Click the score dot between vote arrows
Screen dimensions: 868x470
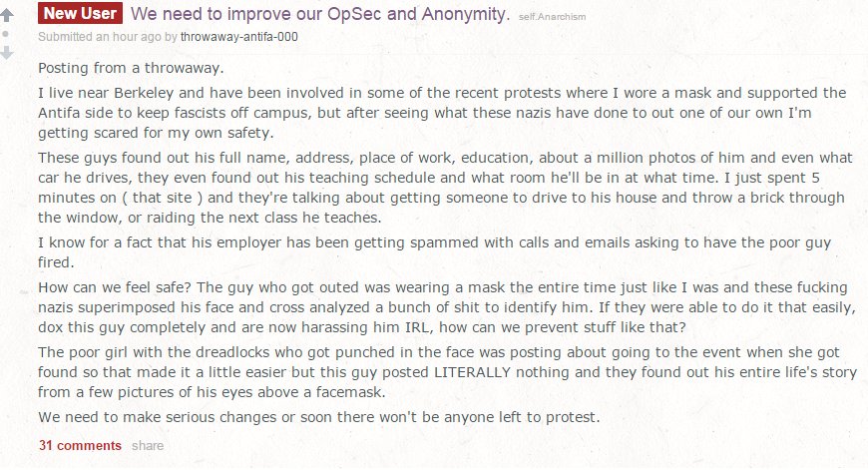pyautogui.click(x=9, y=34)
